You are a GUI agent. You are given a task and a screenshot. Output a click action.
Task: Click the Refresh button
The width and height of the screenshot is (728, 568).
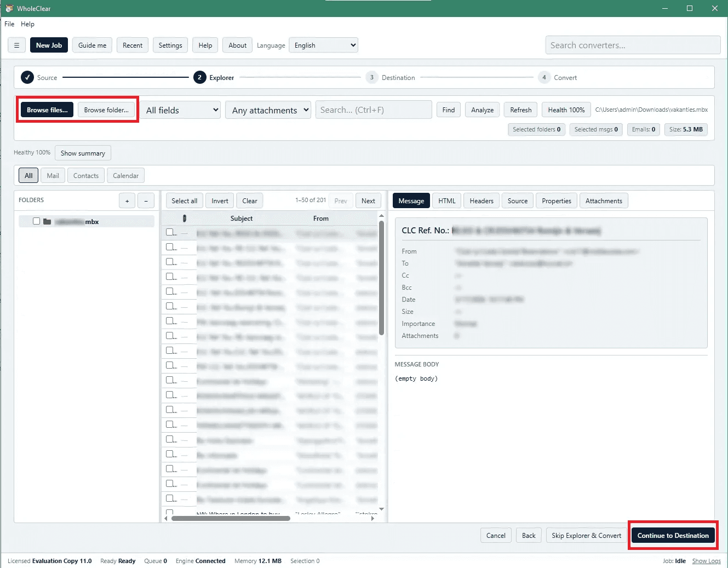point(521,110)
